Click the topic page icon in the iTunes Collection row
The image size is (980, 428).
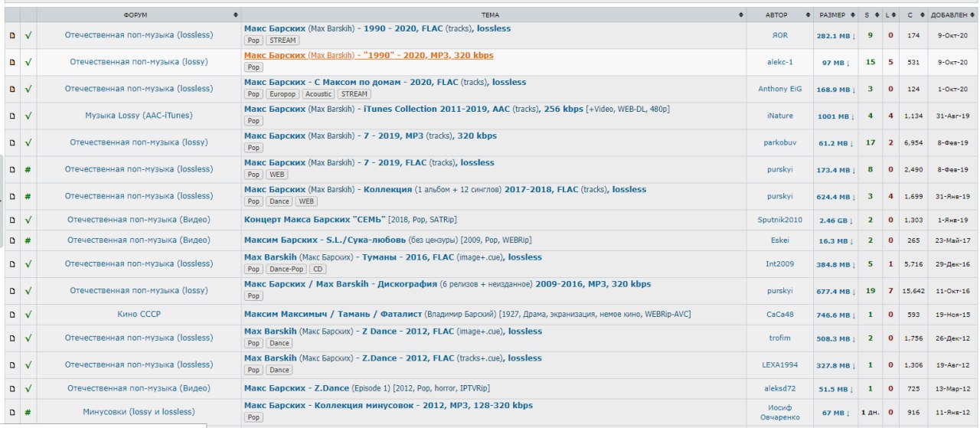point(11,116)
